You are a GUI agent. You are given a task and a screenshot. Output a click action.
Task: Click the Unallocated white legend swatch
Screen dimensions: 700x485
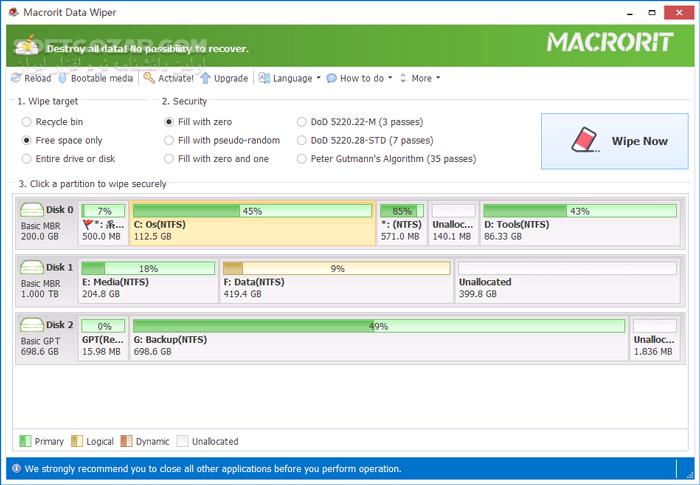[x=182, y=441]
